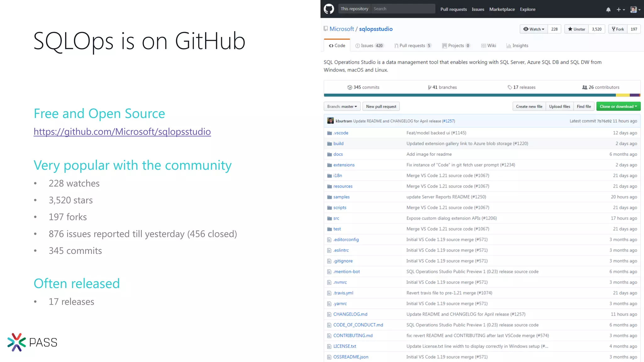Open Marketplace in top navigation
644x362 pixels.
502,9
